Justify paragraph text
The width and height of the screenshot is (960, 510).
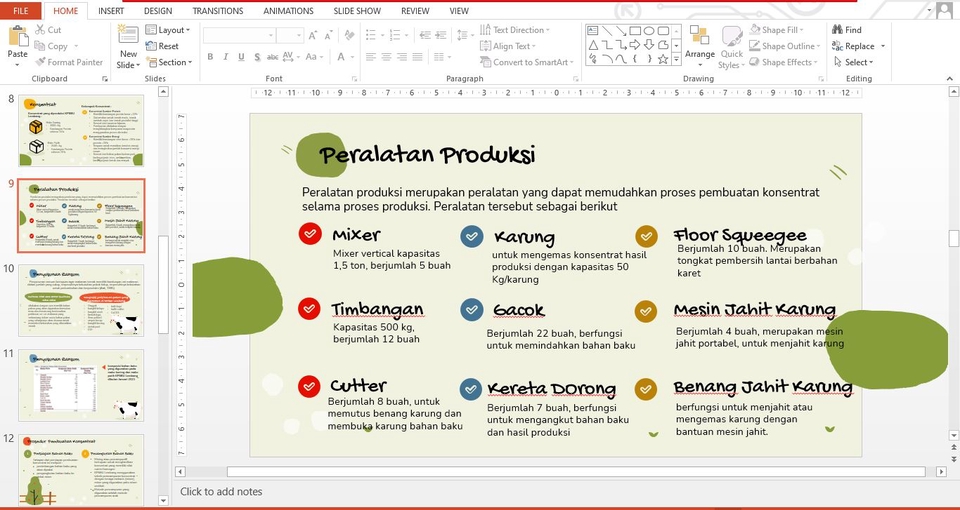(x=418, y=57)
